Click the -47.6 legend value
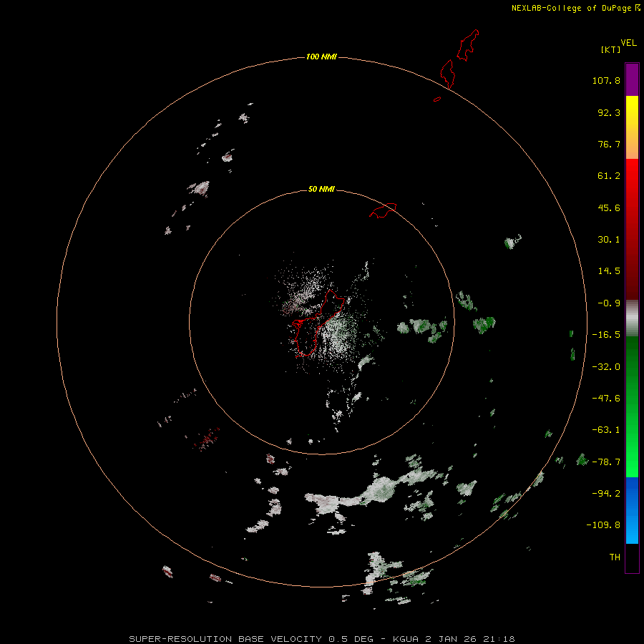The width and height of the screenshot is (644, 644). 606,399
